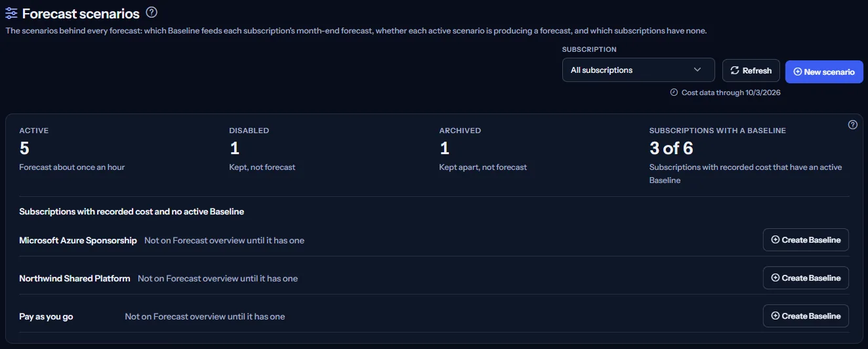Click the 3 of 6 baseline count
The image size is (868, 349).
click(x=671, y=148)
